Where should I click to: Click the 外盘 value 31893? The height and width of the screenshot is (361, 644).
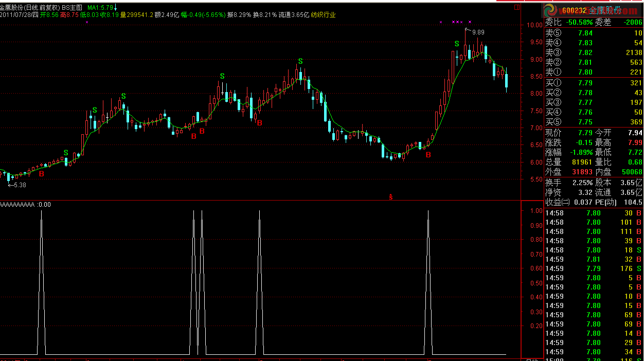582,172
